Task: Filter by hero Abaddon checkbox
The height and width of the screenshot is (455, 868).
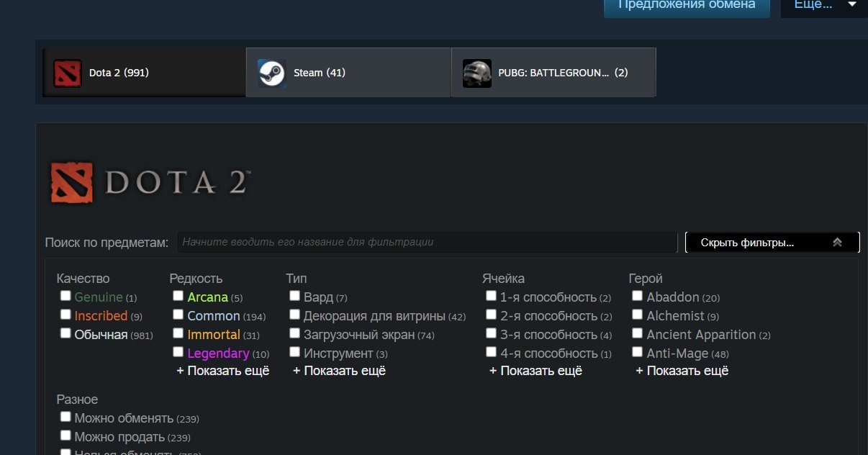Action: click(x=637, y=296)
